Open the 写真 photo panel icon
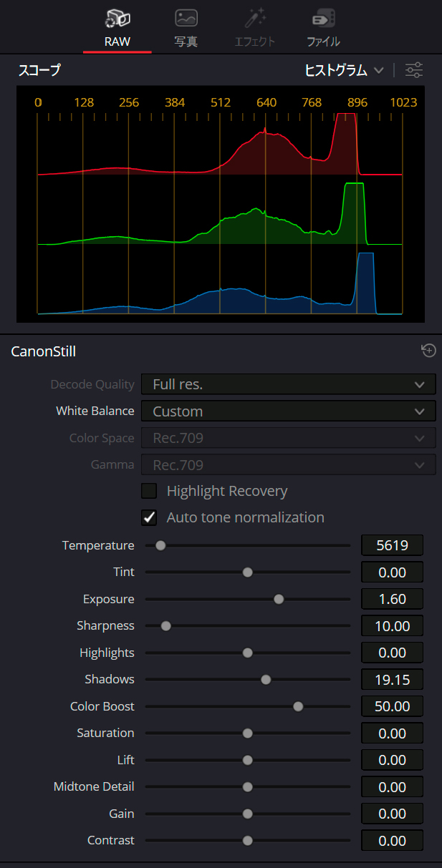Screen dimensions: 442x868 coord(186,19)
